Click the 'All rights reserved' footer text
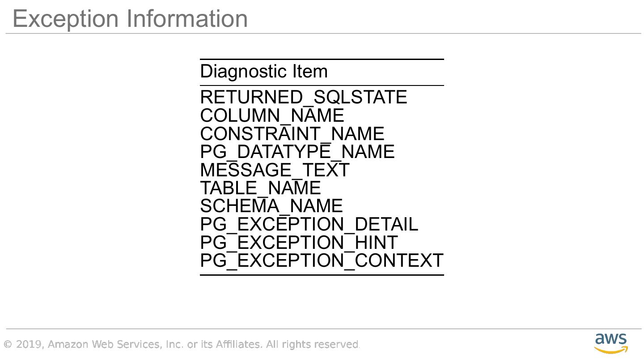The height and width of the screenshot is (363, 644). tap(313, 344)
